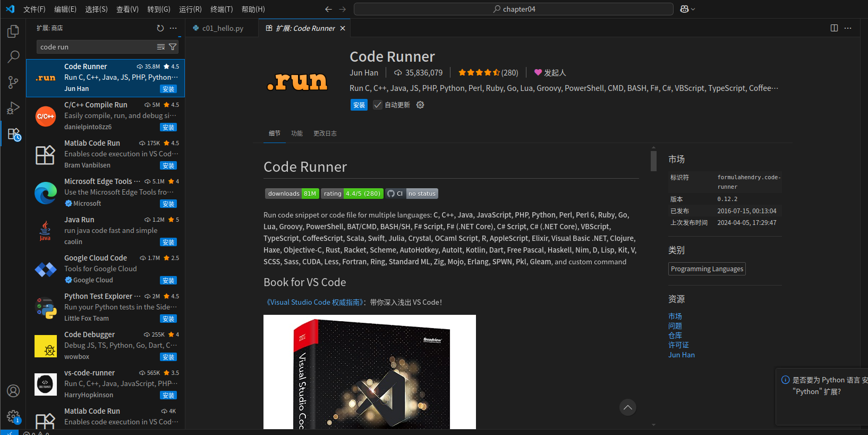Select the 更改日志 changelog tab
Screen dimensions: 868x435
[325, 133]
